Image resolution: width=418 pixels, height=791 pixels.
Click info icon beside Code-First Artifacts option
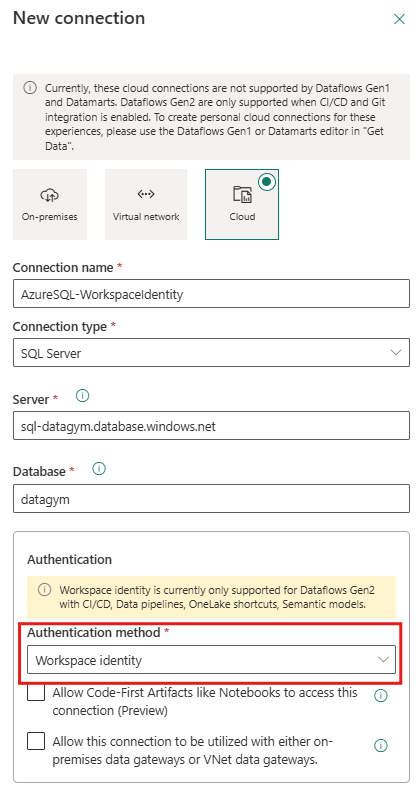pos(381,696)
